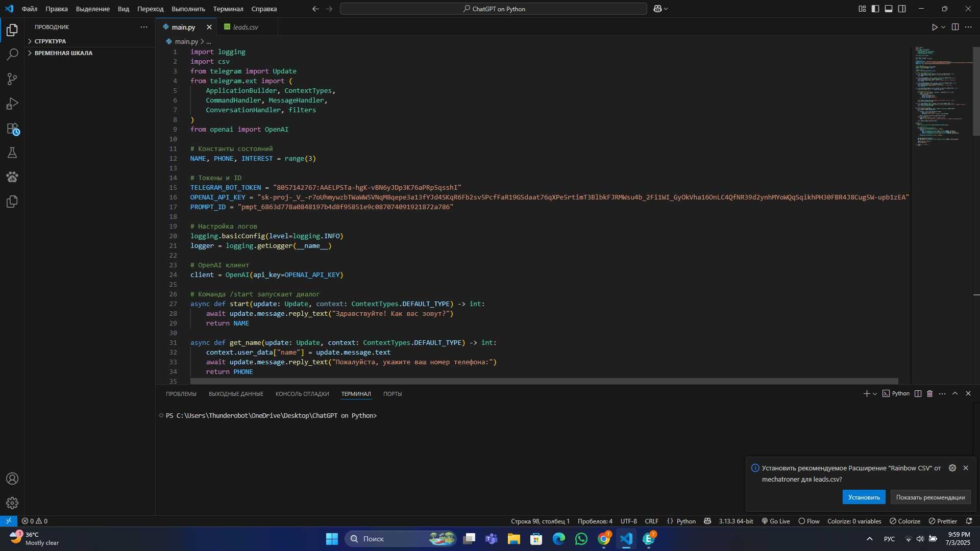980x551 pixels.
Task: Open Copilot dropdown chevron
Action: click(x=666, y=9)
